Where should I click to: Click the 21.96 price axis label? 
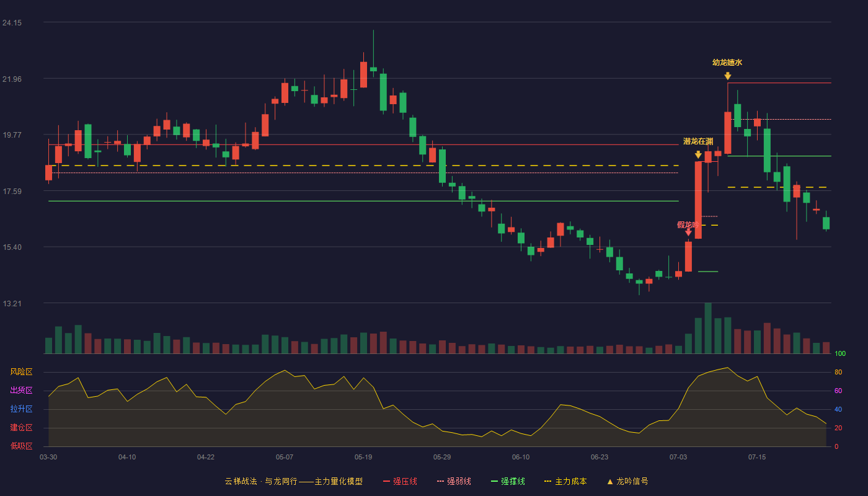point(12,79)
